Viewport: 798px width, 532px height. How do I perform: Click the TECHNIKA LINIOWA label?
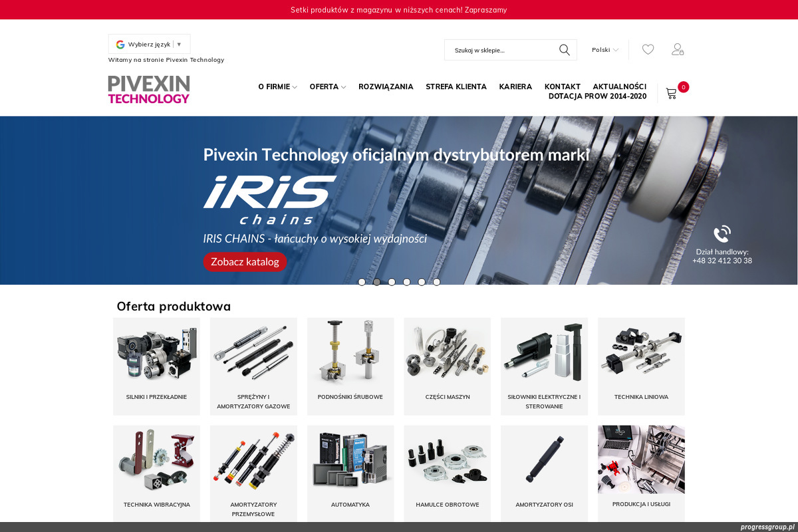[x=641, y=397]
